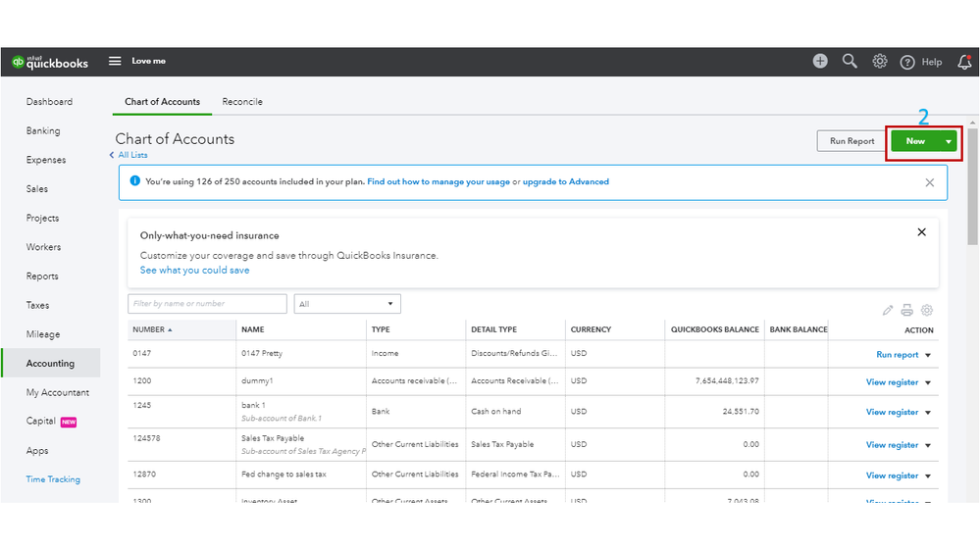Open the table settings gear icon
Viewport: 980px width, 551px height.
pos(927,310)
